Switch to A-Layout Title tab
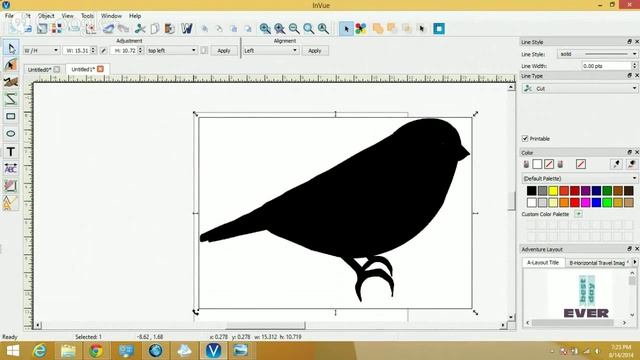The image size is (640, 360). coord(543,262)
